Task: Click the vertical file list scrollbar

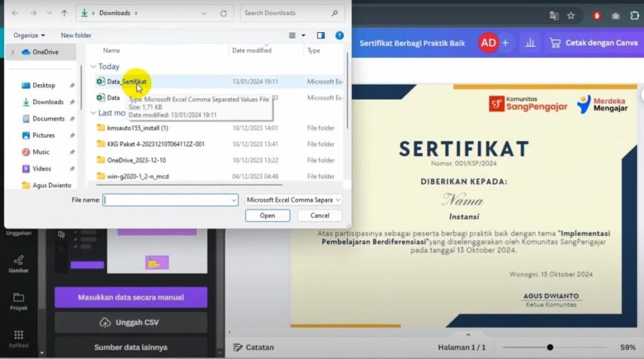Action: [x=347, y=91]
